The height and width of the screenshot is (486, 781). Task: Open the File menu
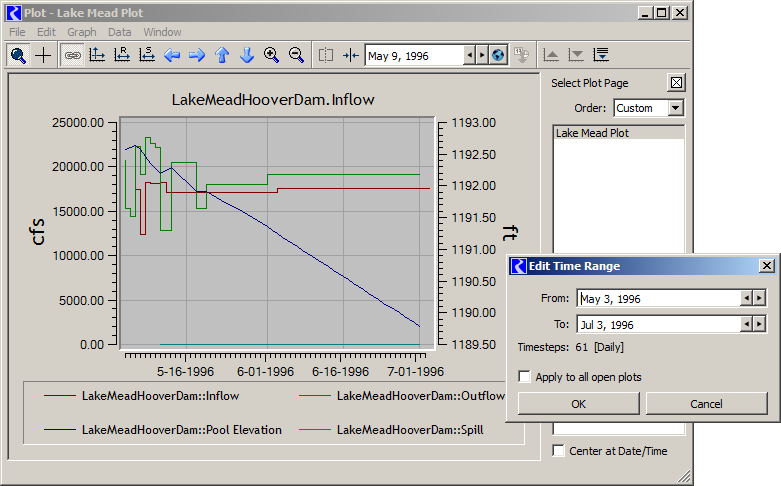point(17,32)
